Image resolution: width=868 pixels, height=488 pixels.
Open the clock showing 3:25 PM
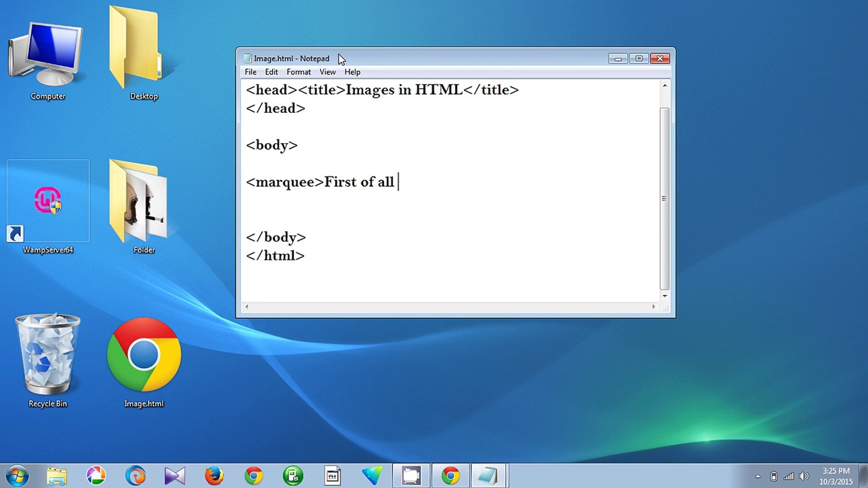(x=836, y=476)
